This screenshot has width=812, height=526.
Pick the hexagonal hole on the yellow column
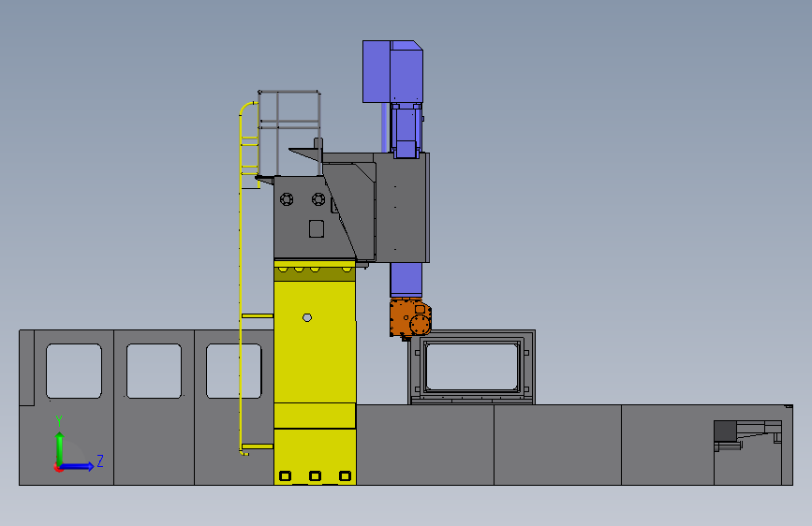pyautogui.click(x=307, y=317)
